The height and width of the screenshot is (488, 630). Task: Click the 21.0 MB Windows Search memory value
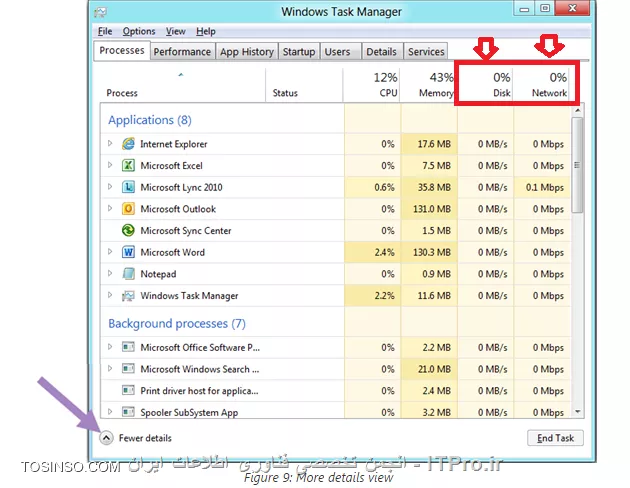pos(434,369)
